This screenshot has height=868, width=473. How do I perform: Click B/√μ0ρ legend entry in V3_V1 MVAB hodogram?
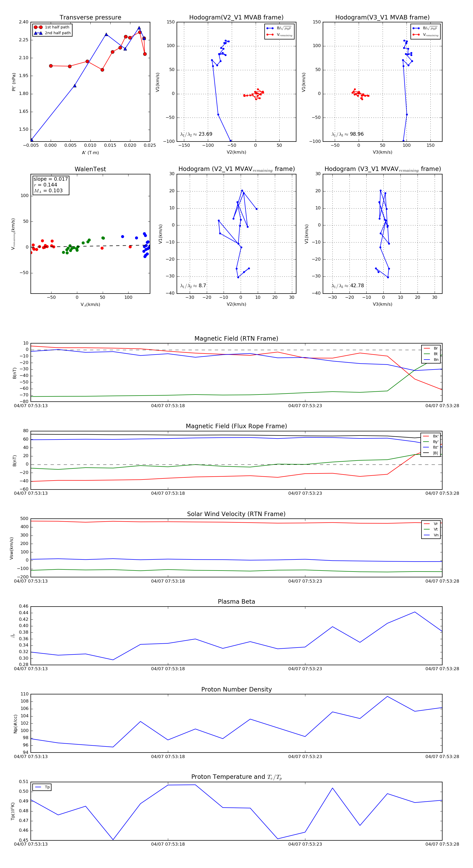click(x=425, y=28)
